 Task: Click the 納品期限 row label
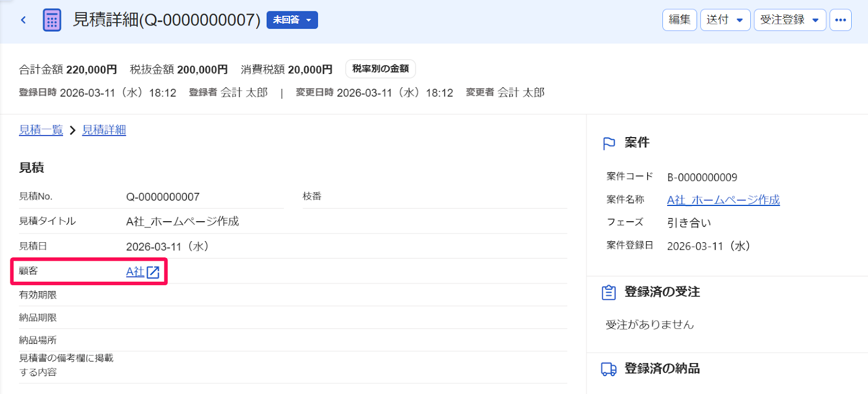(38, 318)
